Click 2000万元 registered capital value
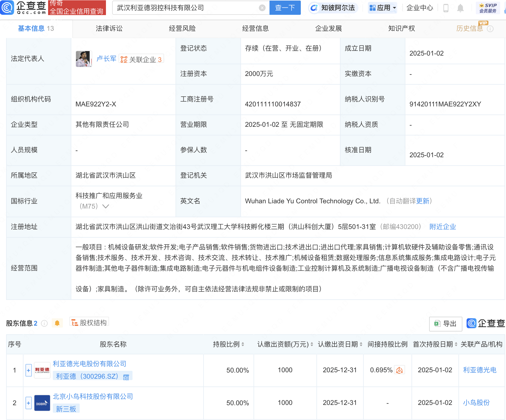This screenshot has height=420, width=506. click(259, 74)
